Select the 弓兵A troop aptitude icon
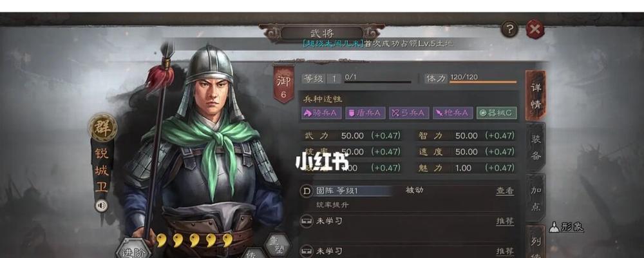The width and height of the screenshot is (644, 258). tap(409, 113)
